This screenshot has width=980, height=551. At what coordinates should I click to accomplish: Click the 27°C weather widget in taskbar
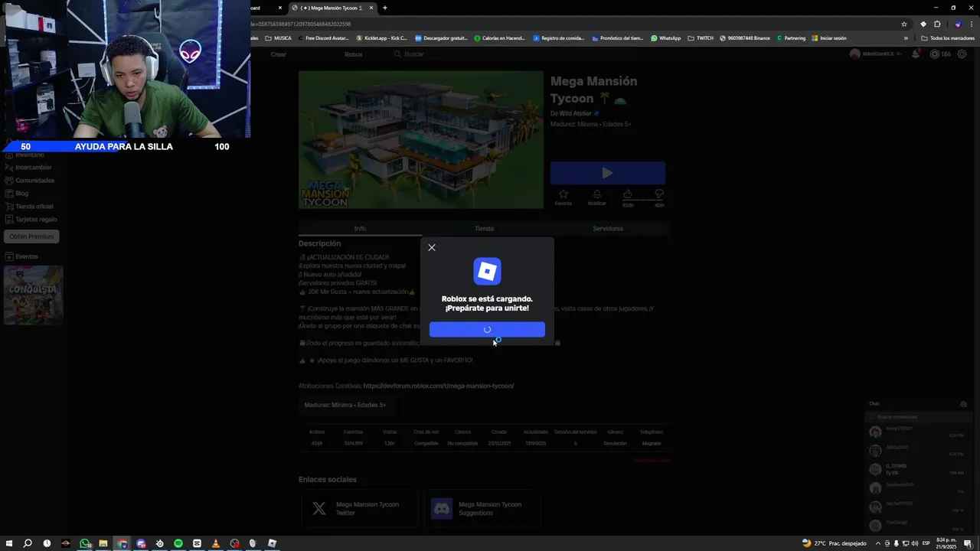pyautogui.click(x=834, y=543)
